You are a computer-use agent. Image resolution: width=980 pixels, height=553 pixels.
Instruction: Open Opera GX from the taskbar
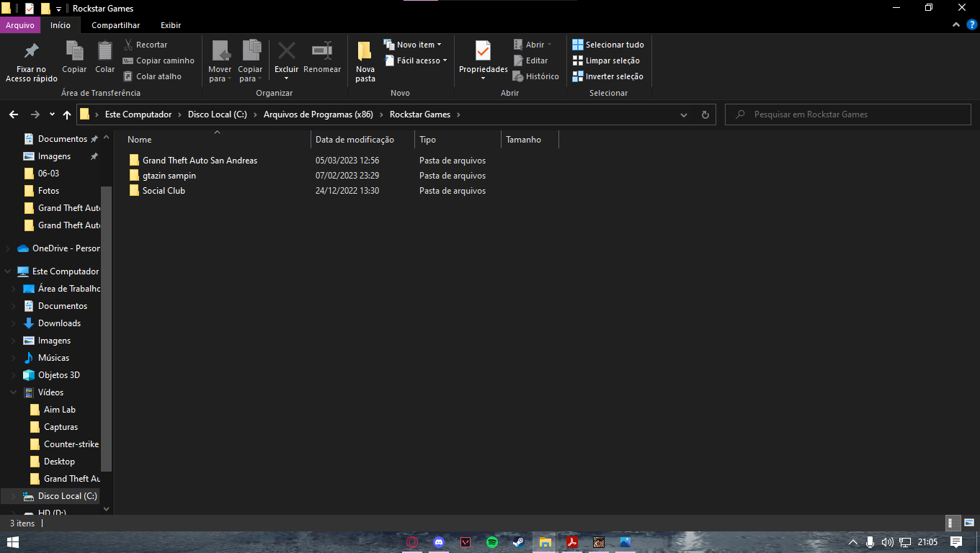pyautogui.click(x=412, y=542)
